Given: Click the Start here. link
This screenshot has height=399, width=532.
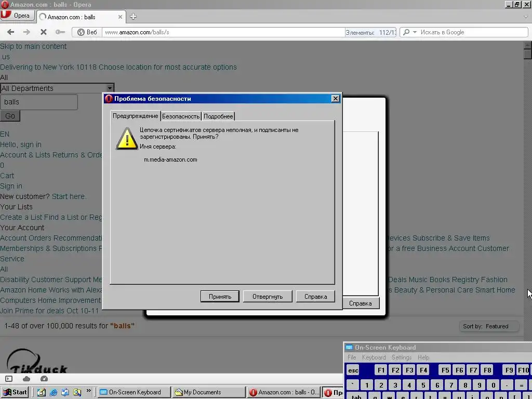Looking at the screenshot, I should [69, 196].
